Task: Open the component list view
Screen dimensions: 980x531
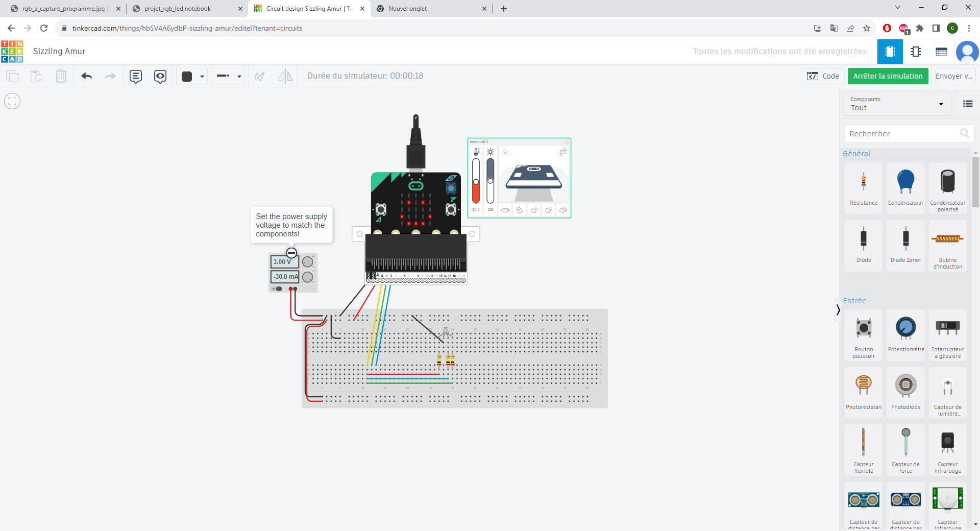Action: tap(941, 52)
